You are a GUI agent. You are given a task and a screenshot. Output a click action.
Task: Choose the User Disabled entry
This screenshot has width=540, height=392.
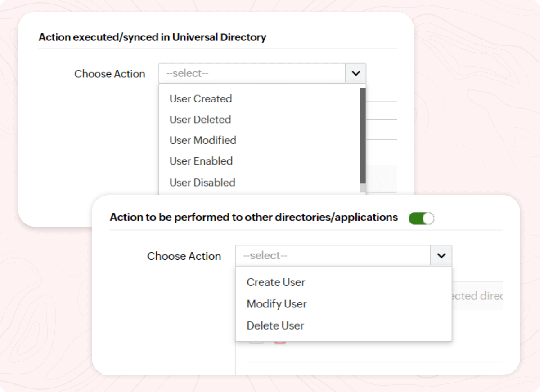(x=202, y=183)
